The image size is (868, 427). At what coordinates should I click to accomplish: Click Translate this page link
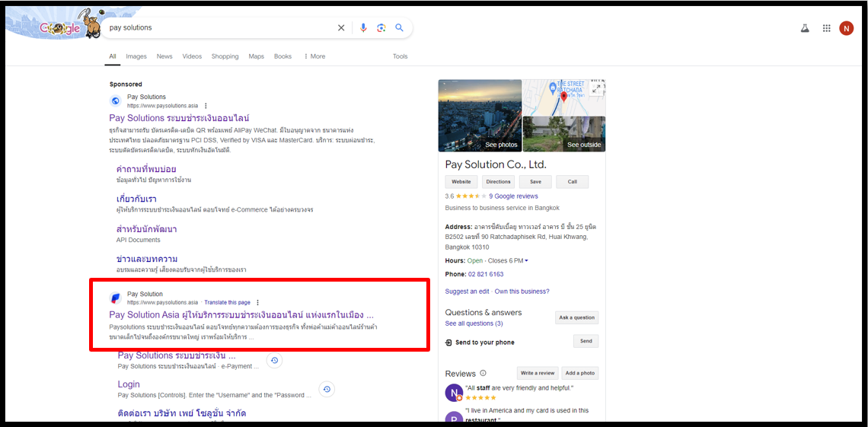click(x=227, y=302)
